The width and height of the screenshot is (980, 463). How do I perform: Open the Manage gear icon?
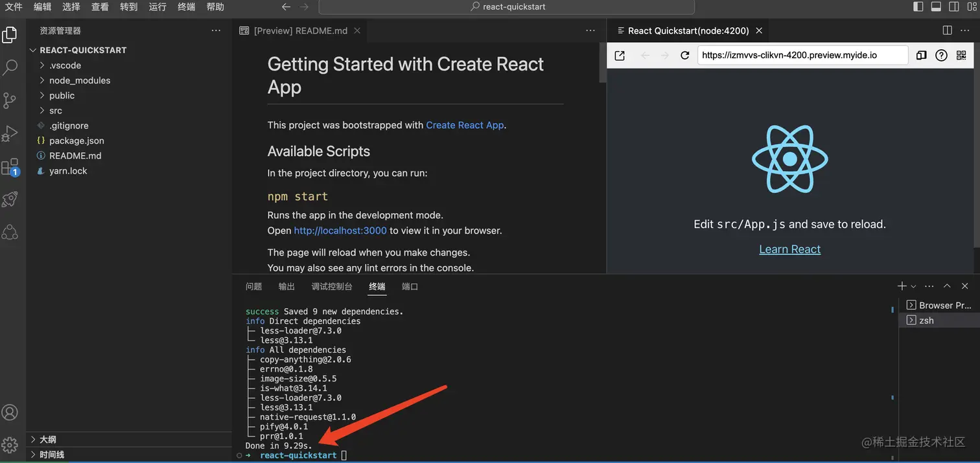pyautogui.click(x=10, y=445)
